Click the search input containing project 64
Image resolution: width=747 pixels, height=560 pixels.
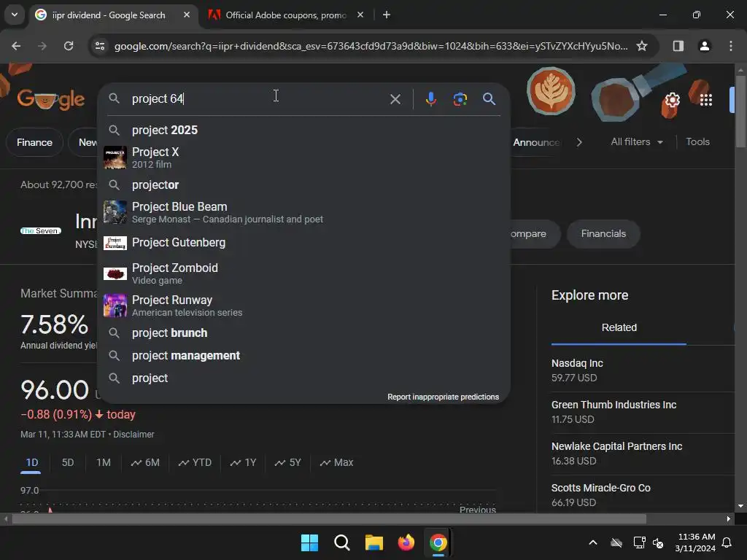tap(258, 99)
